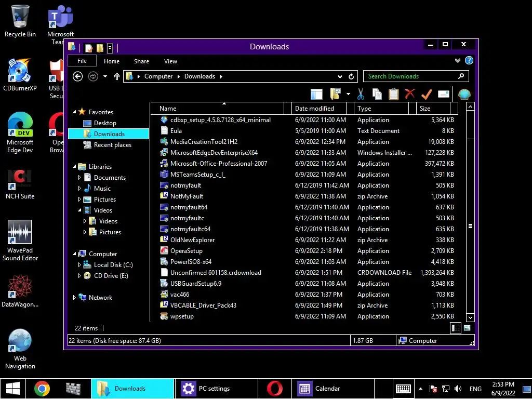Click Chrome icon in the taskbar

pos(42,389)
